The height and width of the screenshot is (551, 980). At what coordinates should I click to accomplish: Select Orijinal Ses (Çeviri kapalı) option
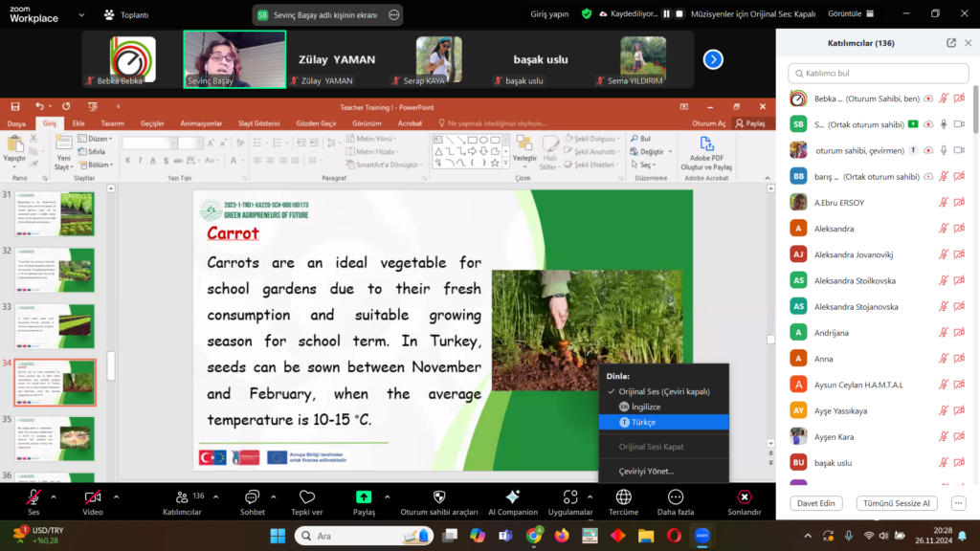pyautogui.click(x=663, y=391)
